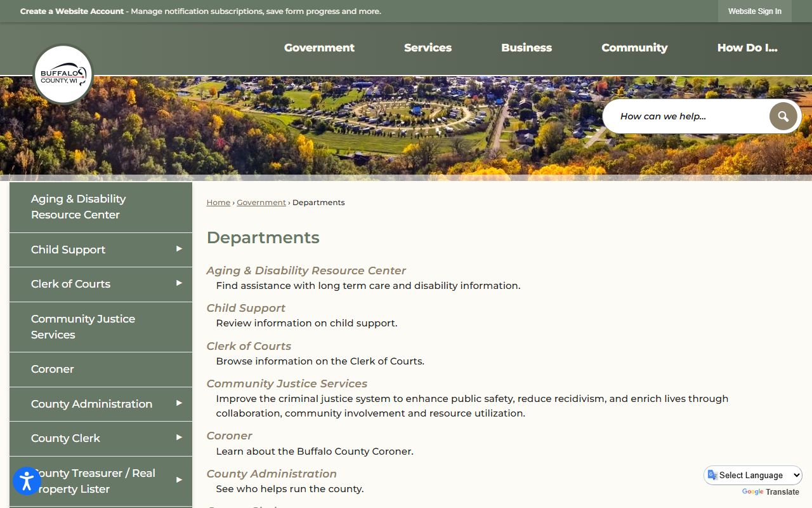Click text about long term care assistance
812x508 pixels.
pos(368,286)
